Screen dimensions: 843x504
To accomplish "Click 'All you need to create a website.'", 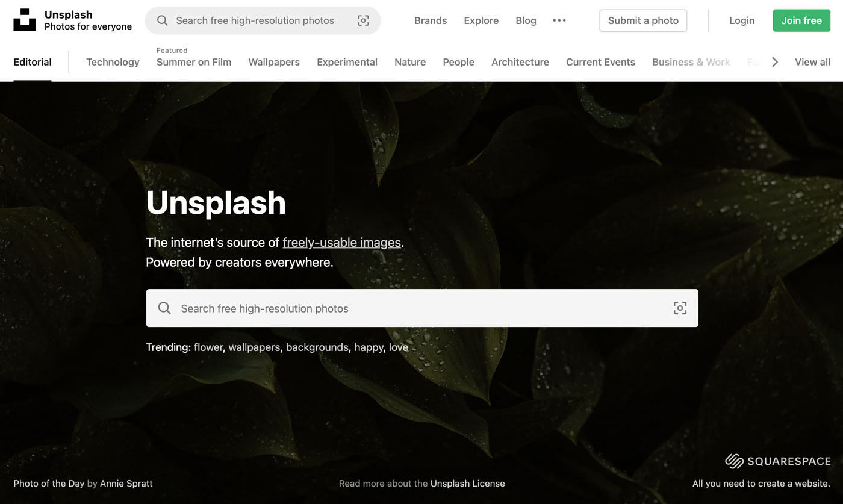I will point(761,483).
